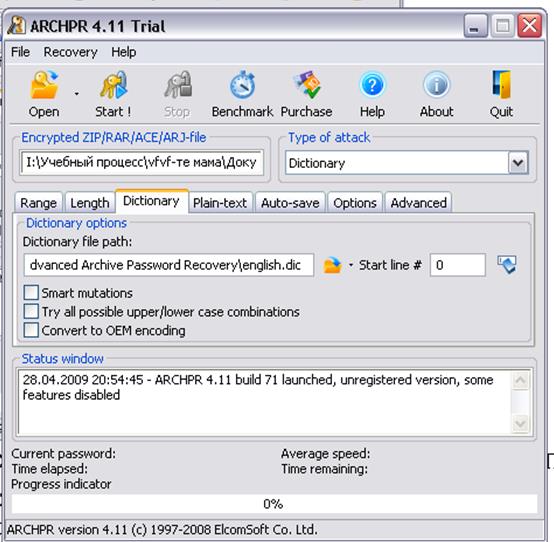This screenshot has width=554, height=542.
Task: Click the icon right of Start line field
Action: tap(507, 265)
